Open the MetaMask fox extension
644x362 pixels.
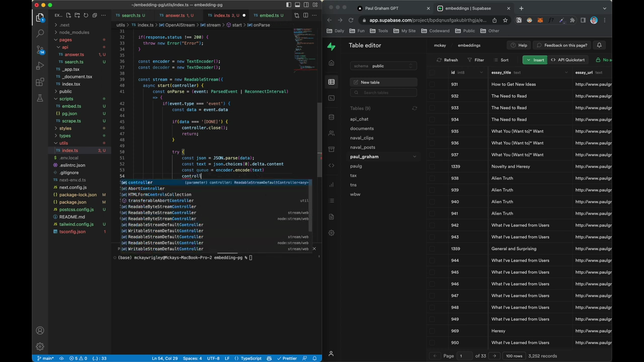540,20
